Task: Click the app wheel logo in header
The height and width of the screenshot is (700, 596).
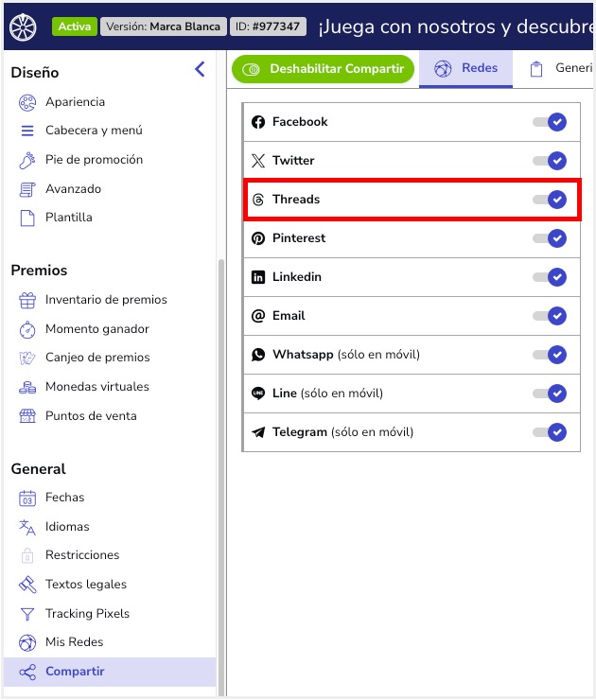Action: pos(24,26)
